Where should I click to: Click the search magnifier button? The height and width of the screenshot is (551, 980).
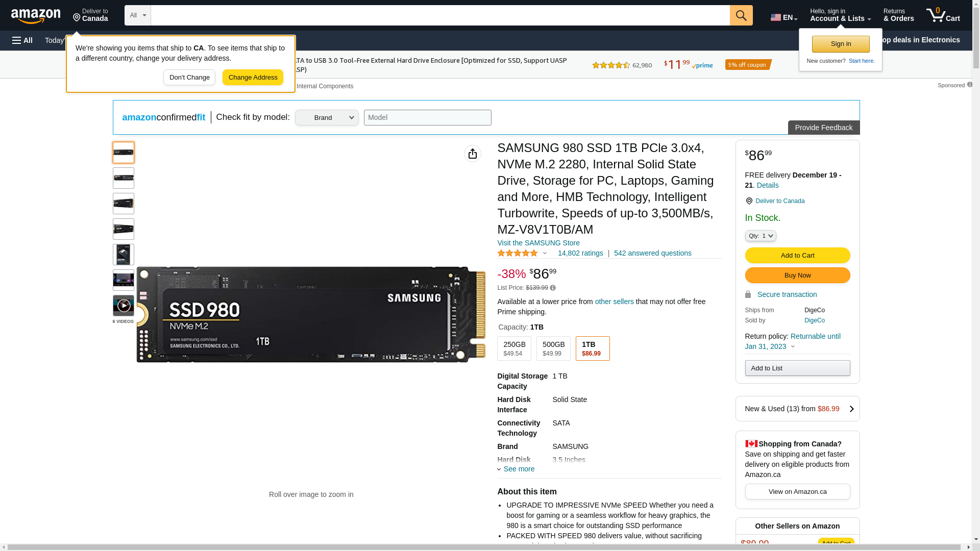[x=741, y=15]
